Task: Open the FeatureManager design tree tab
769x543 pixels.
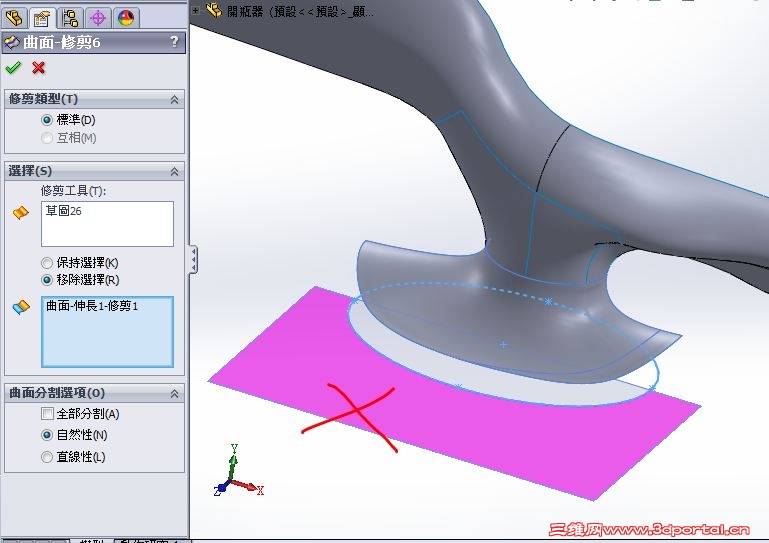Action: click(x=14, y=19)
